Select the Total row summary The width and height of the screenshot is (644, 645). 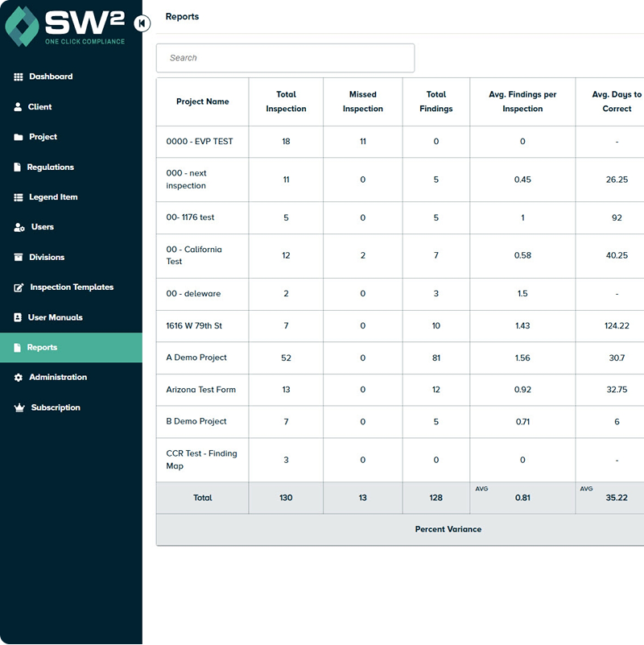(202, 498)
